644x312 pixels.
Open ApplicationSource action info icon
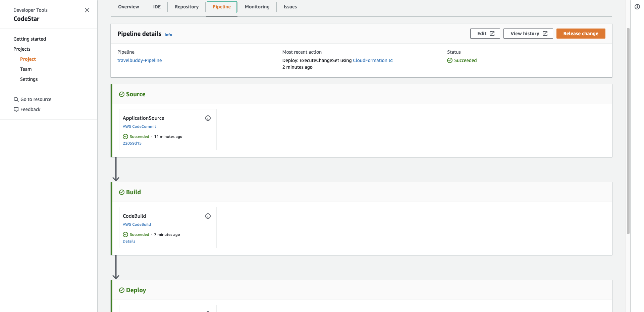point(208,118)
